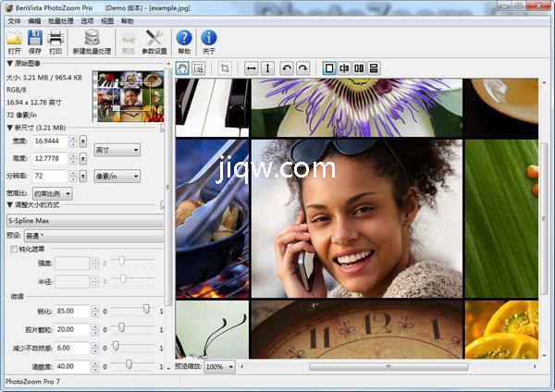Open the 文件 menu

click(x=14, y=20)
